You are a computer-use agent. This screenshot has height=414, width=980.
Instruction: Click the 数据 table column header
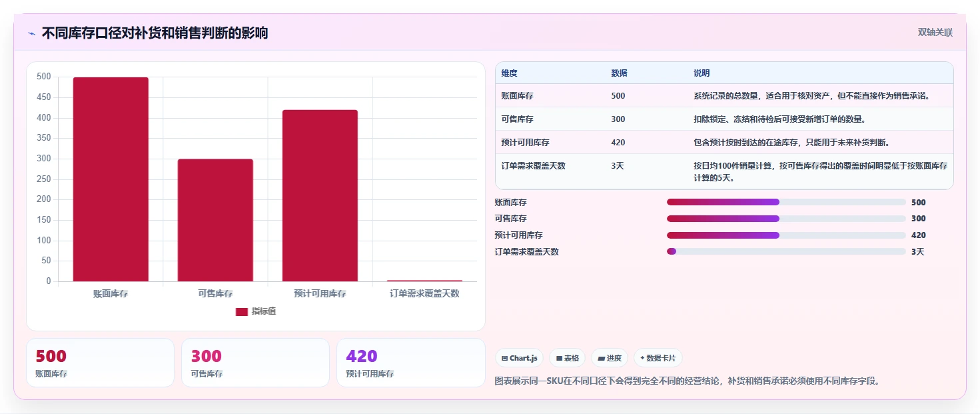coord(619,73)
